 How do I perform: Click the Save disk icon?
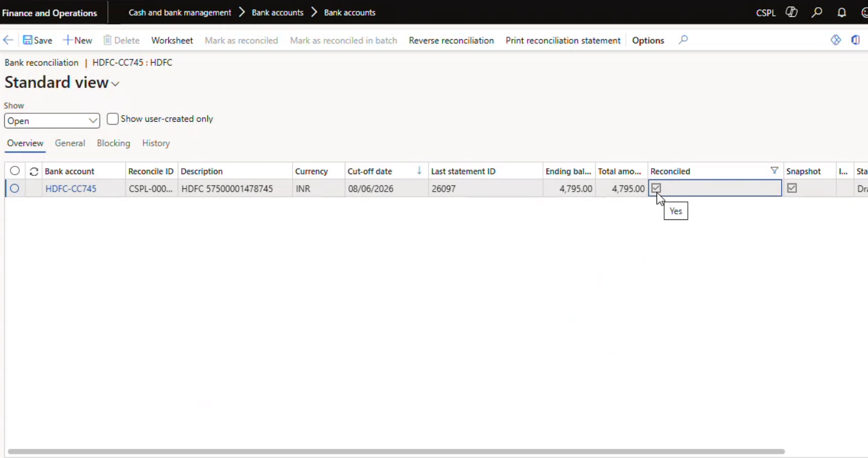coord(28,40)
